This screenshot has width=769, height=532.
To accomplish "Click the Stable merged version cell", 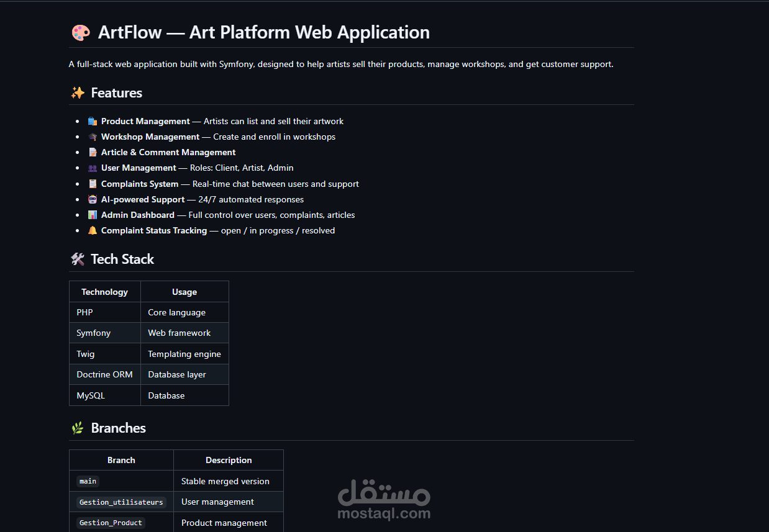I will coord(229,481).
